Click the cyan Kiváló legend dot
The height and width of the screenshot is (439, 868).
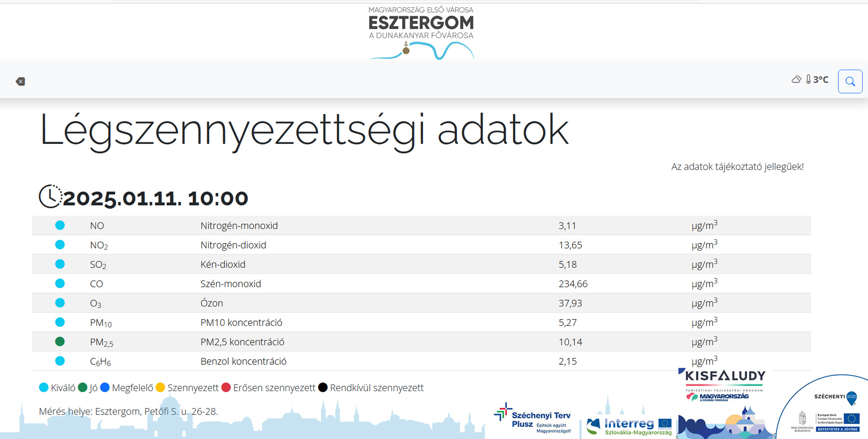[44, 387]
